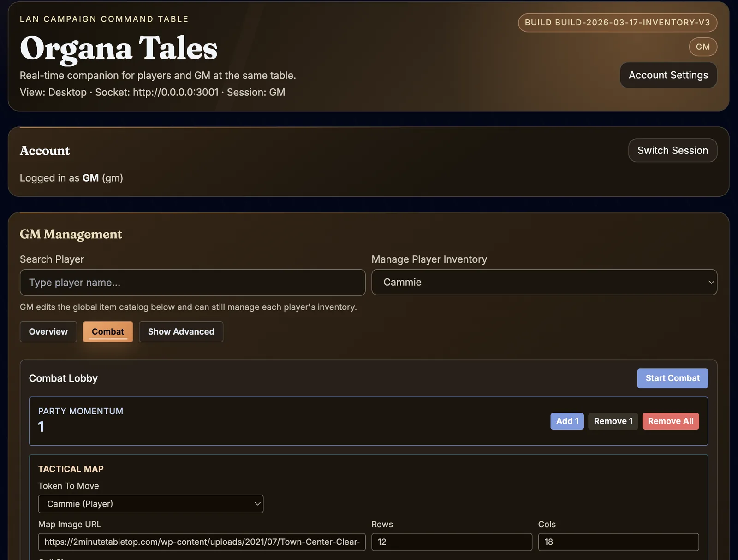Select the Combat tab
This screenshot has height=560, width=738.
point(108,332)
